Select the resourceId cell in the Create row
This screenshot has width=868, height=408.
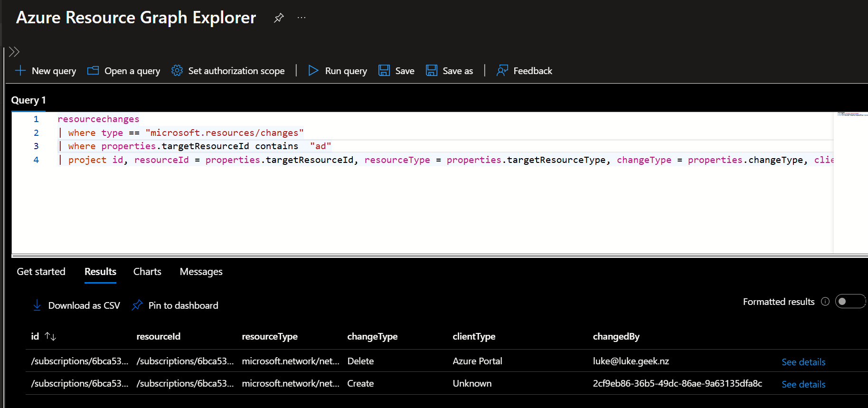tap(185, 383)
